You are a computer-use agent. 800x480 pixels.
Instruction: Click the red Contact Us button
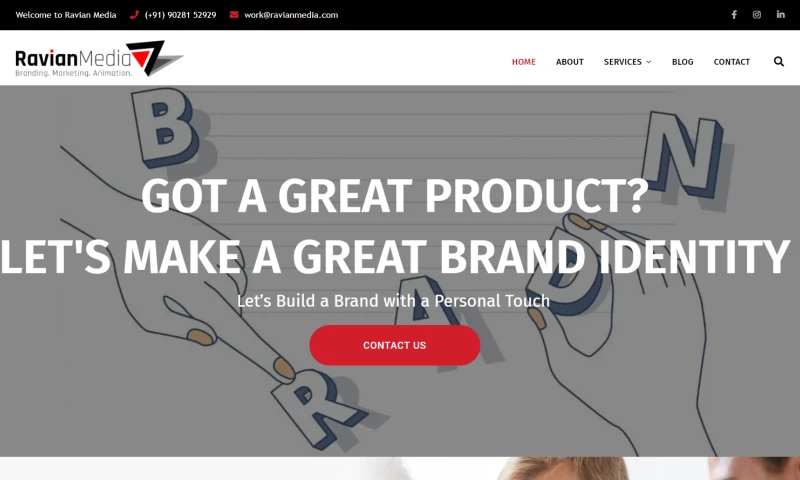(x=394, y=345)
